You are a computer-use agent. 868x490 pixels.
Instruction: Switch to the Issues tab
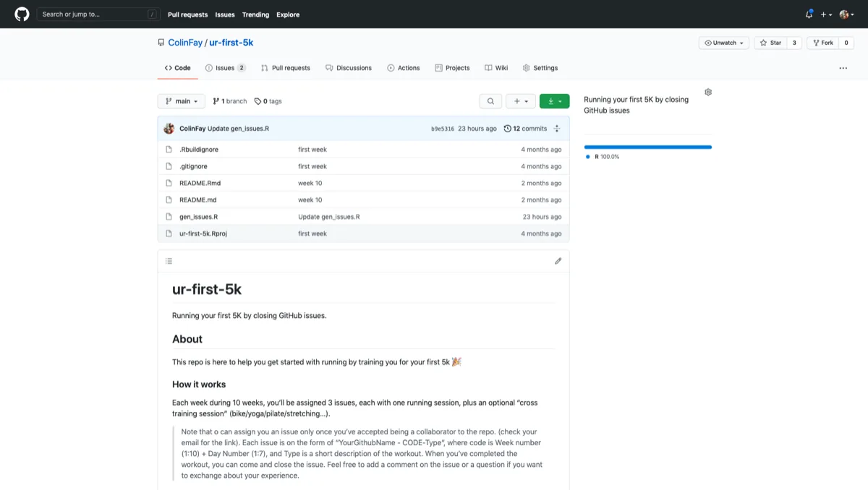[x=225, y=68]
